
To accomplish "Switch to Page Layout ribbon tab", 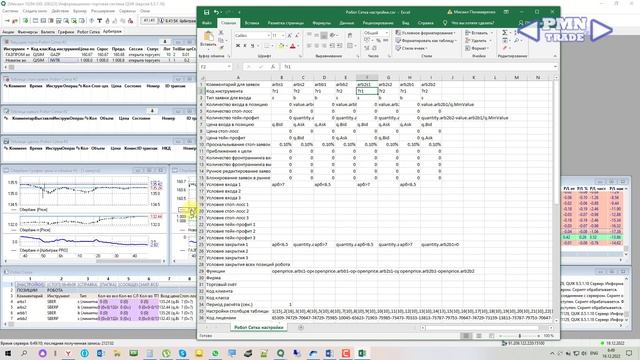I will click(x=286, y=23).
